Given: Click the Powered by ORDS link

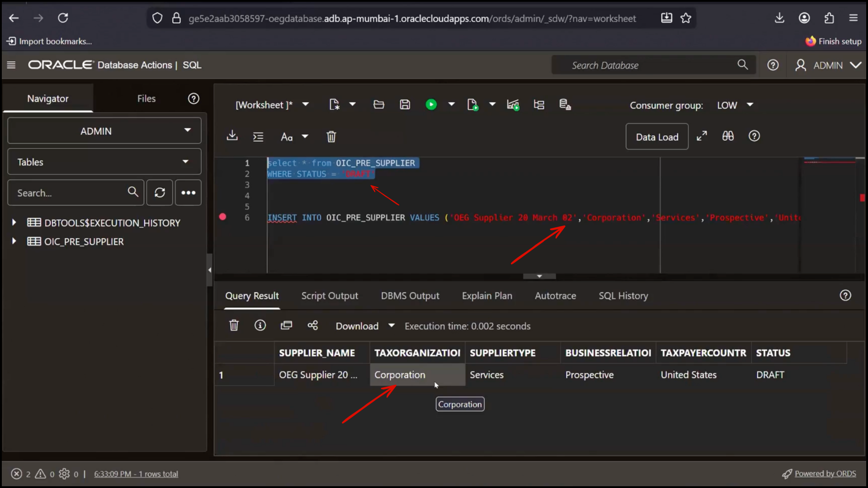Looking at the screenshot, I should pos(825,474).
